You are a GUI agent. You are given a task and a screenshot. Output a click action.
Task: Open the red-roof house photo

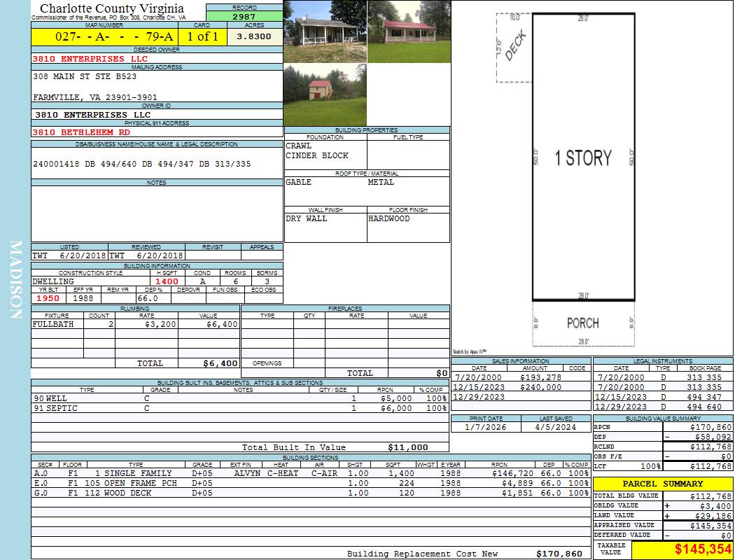click(x=408, y=31)
